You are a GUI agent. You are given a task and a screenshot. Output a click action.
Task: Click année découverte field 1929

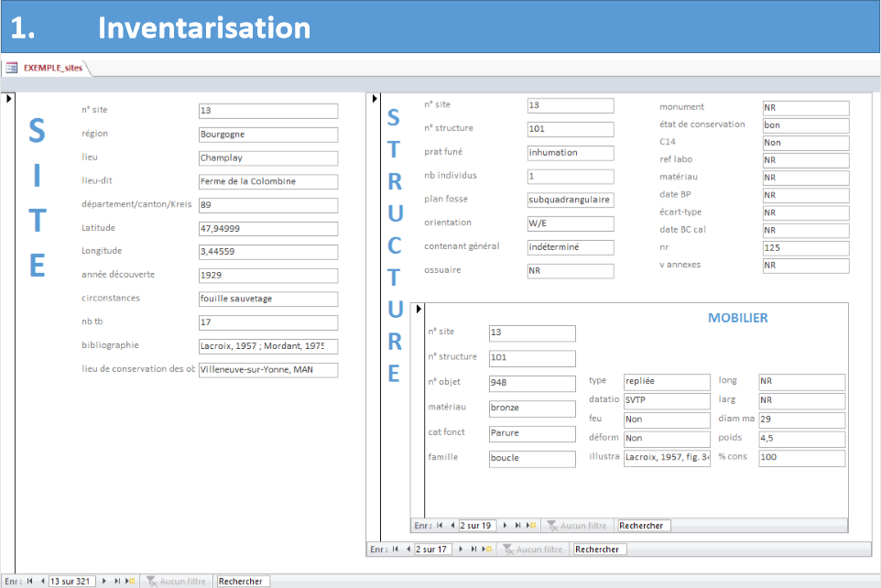click(x=268, y=276)
